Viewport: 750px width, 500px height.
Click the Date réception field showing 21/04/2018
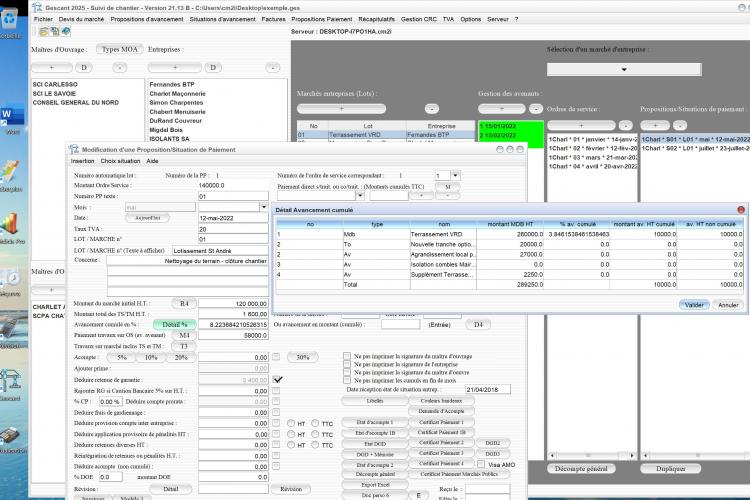[x=487, y=389]
